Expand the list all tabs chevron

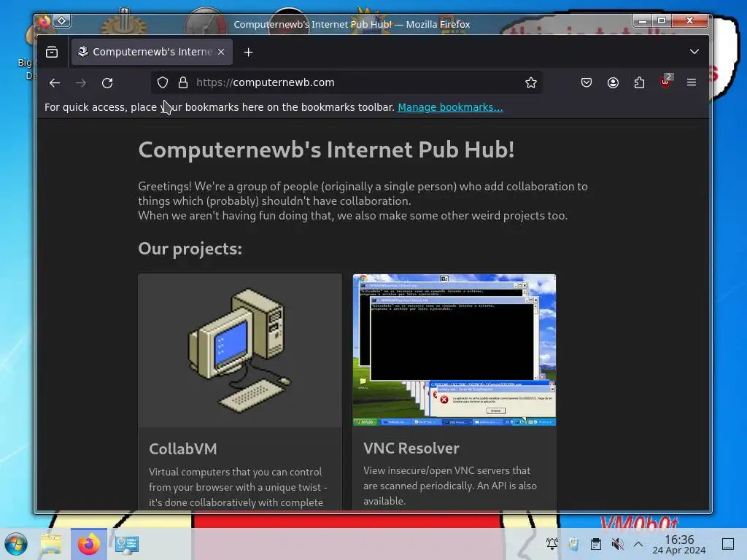(694, 52)
